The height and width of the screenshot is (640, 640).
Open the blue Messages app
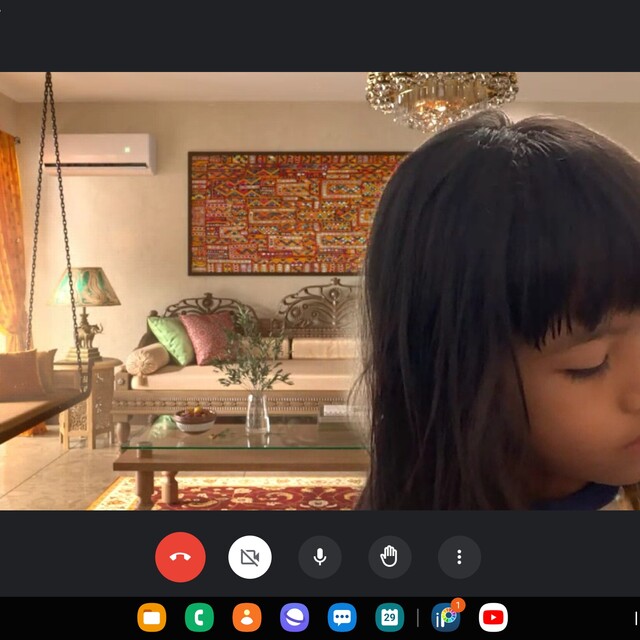click(x=342, y=617)
